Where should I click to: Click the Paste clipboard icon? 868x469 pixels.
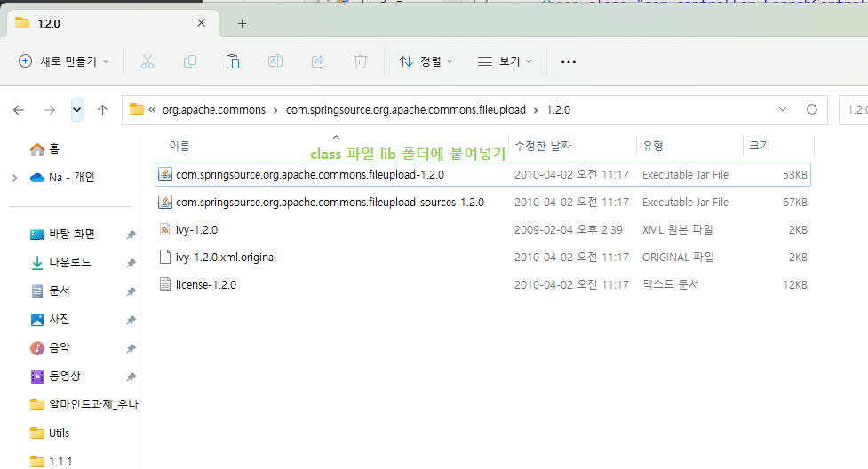coord(233,61)
